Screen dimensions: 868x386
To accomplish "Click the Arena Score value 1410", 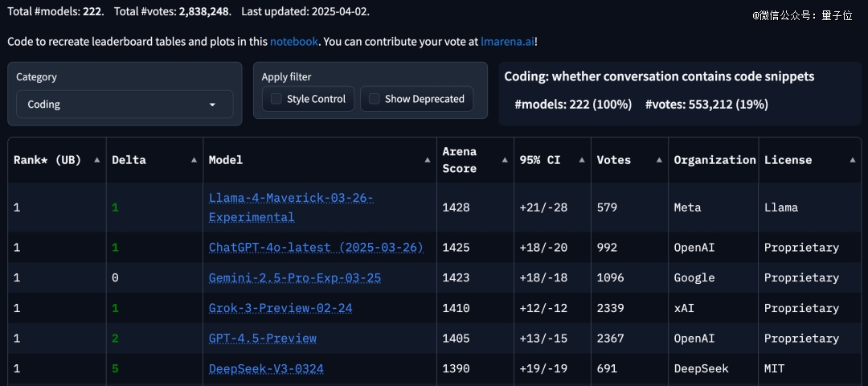I will (x=456, y=308).
